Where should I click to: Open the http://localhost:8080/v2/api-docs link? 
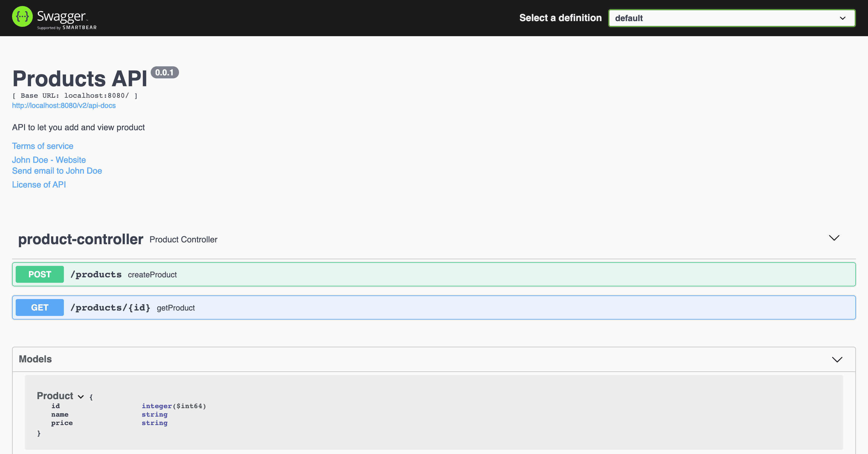click(64, 105)
